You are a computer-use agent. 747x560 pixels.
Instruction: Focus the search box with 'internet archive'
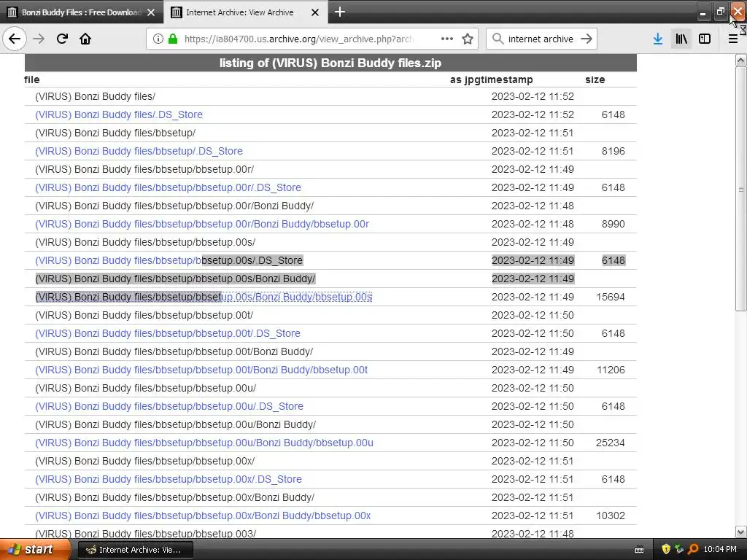click(541, 39)
